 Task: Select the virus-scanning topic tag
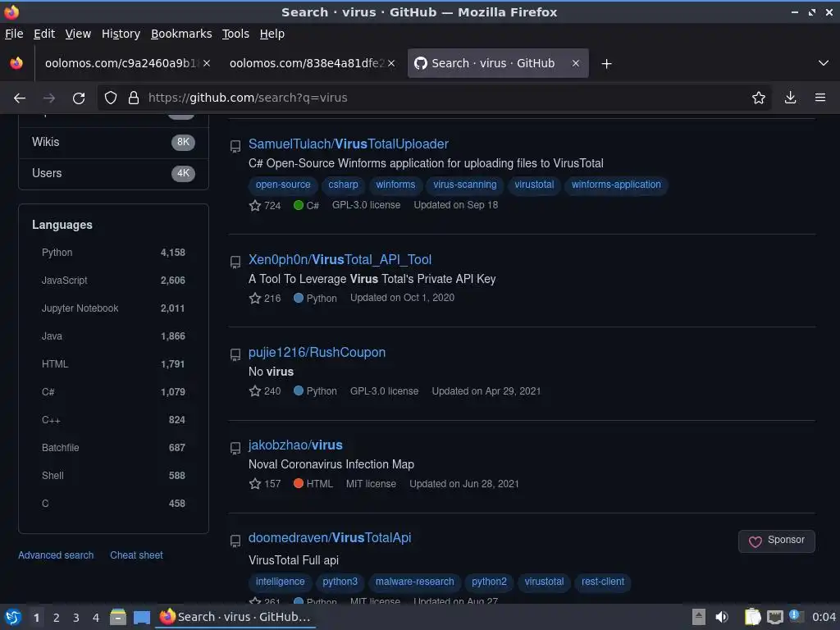click(464, 185)
